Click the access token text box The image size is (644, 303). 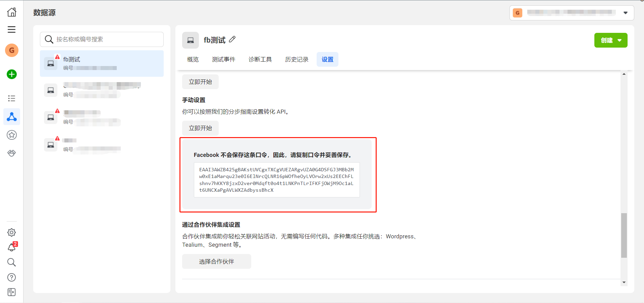pyautogui.click(x=277, y=180)
